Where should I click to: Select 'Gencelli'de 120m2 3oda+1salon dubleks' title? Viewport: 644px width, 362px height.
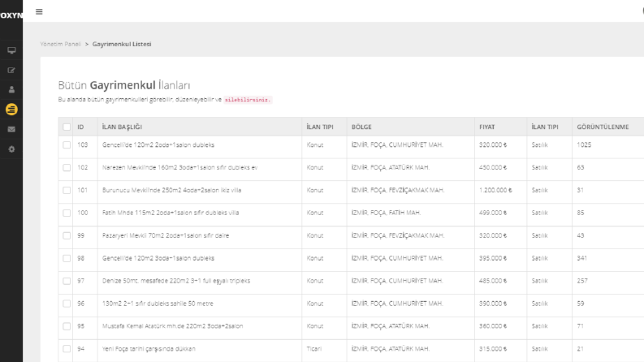[158, 258]
